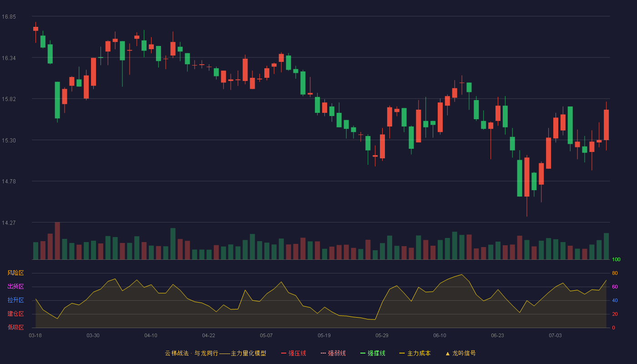The width and height of the screenshot is (637, 364).
Task: Click the 03-18 date axis label
Action: (35, 335)
